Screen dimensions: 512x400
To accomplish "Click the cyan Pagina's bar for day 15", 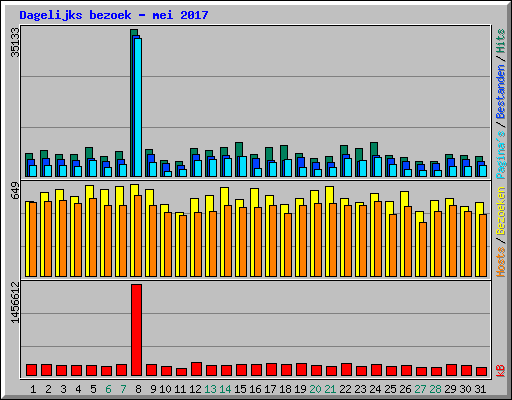I will point(243,166).
